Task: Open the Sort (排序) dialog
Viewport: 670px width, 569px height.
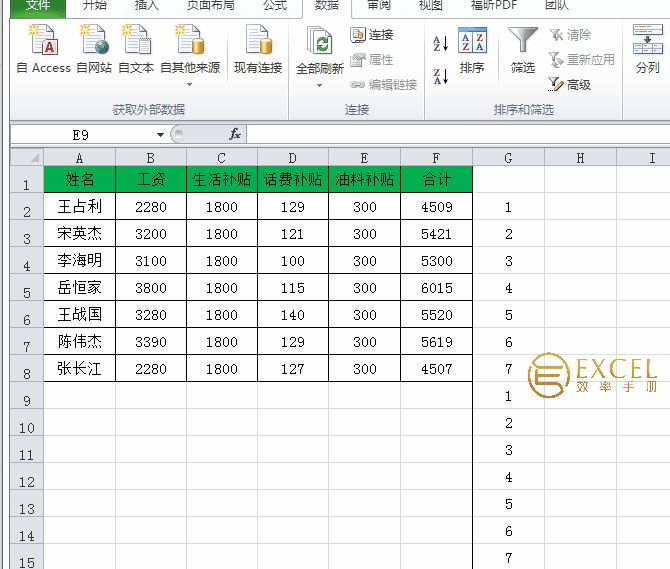Action: [472, 50]
